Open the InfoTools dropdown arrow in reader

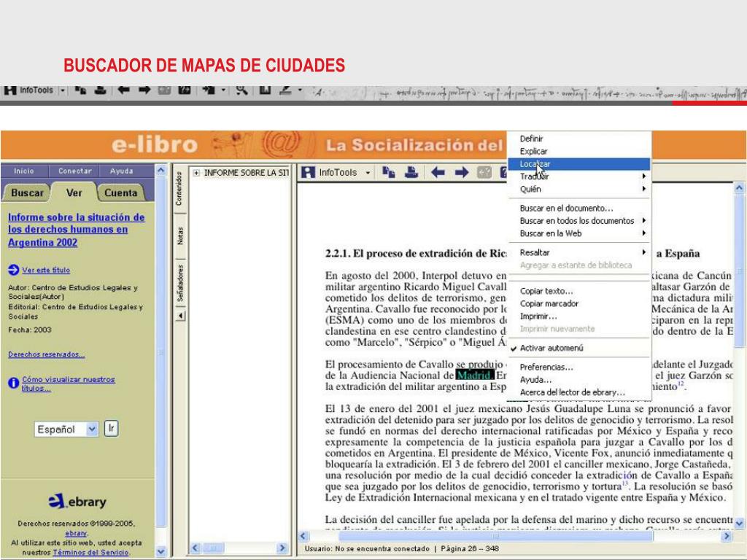(x=368, y=173)
